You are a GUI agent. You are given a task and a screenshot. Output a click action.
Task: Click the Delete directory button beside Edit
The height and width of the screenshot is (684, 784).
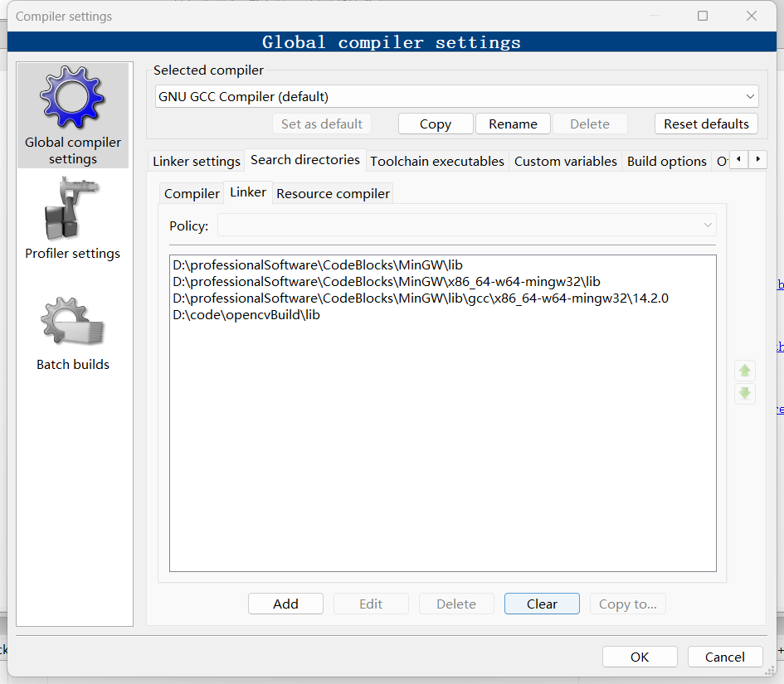(456, 604)
